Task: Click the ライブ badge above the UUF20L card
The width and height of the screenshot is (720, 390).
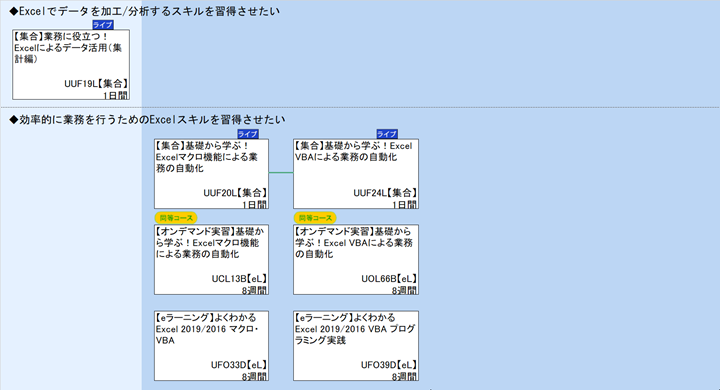Action: (x=248, y=134)
